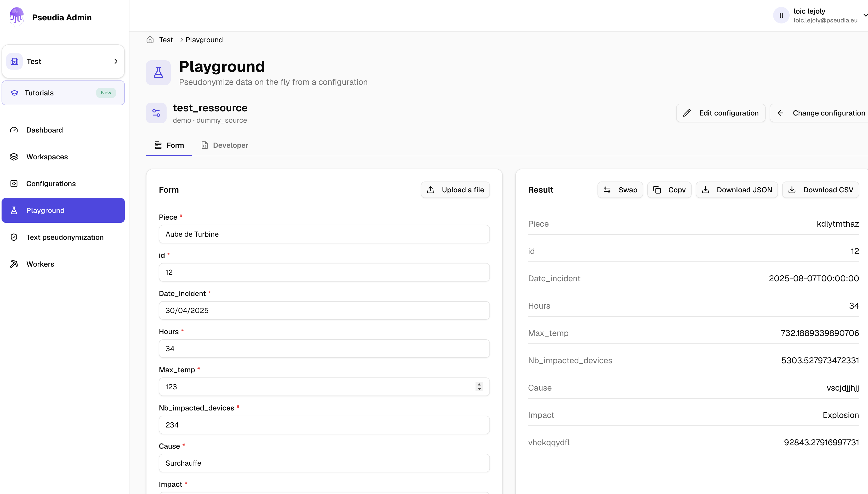Click the Workspaces layers icon
The image size is (868, 494).
pos(14,157)
